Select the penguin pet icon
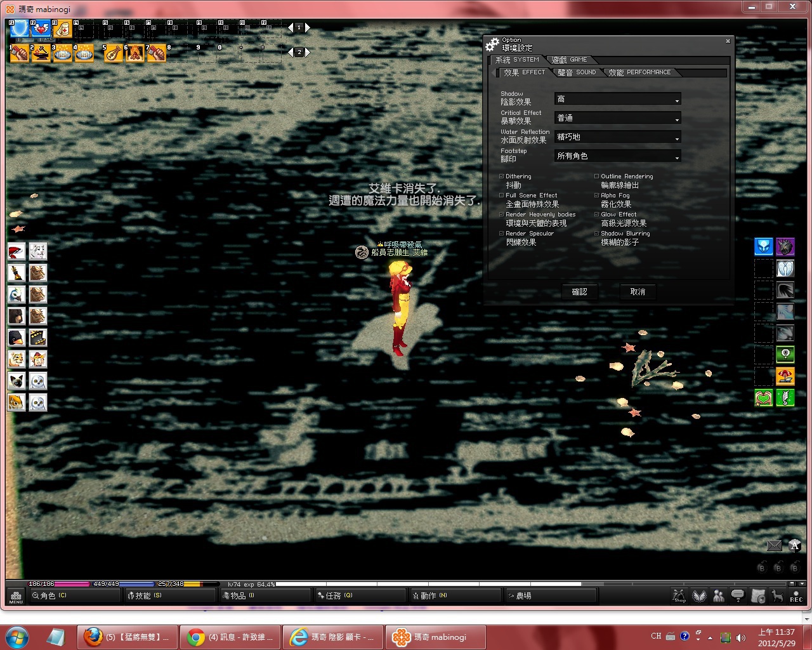Screen dimensions: 812x650 pyautogui.click(x=16, y=338)
